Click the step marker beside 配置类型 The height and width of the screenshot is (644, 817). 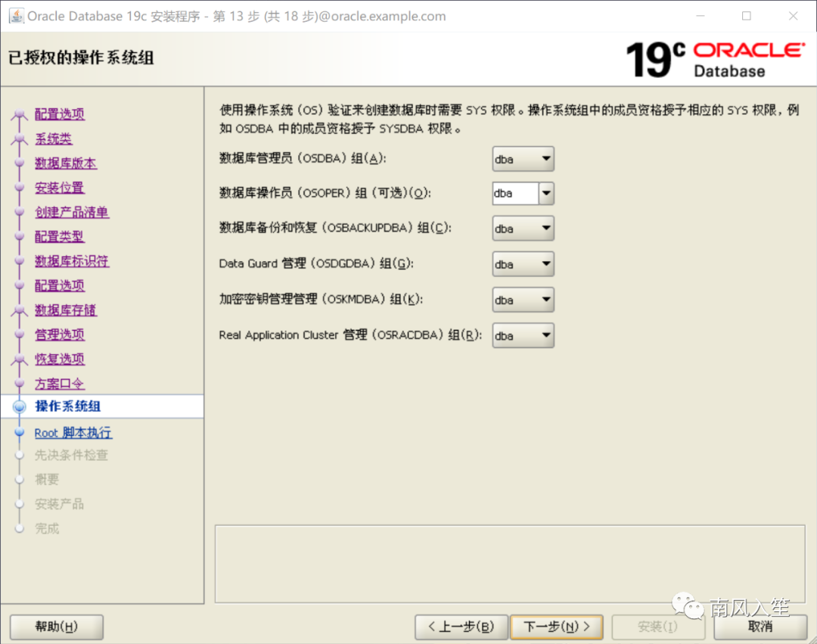point(19,237)
